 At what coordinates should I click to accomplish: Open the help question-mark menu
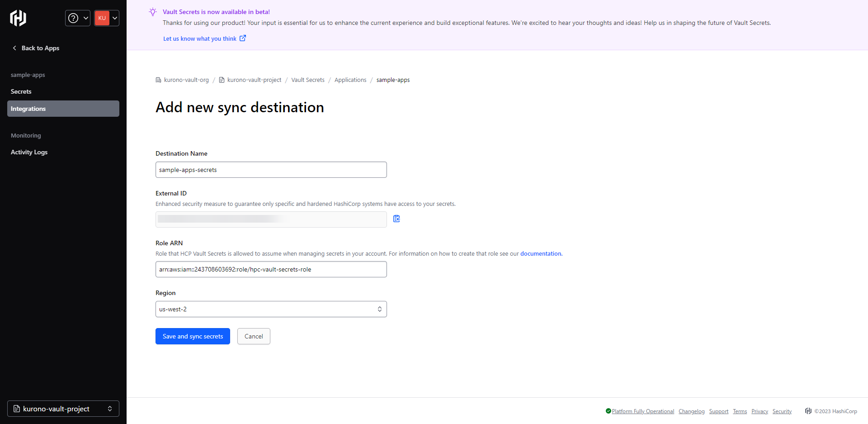(x=78, y=18)
